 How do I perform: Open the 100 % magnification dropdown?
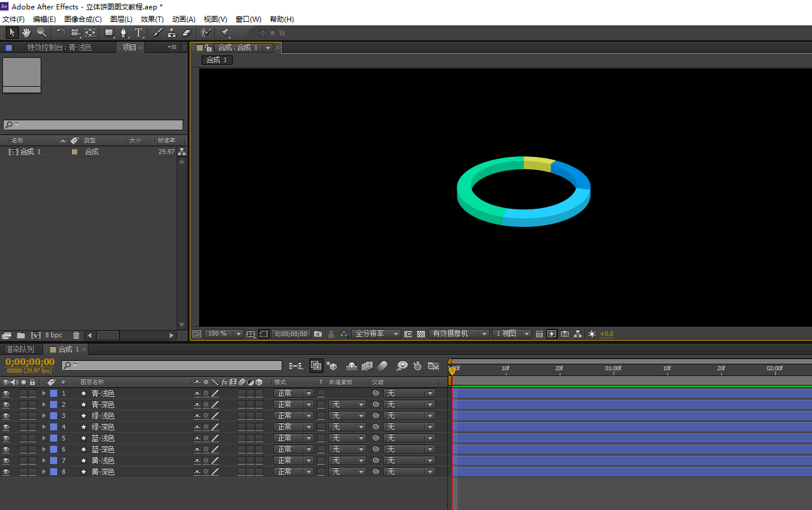click(223, 334)
